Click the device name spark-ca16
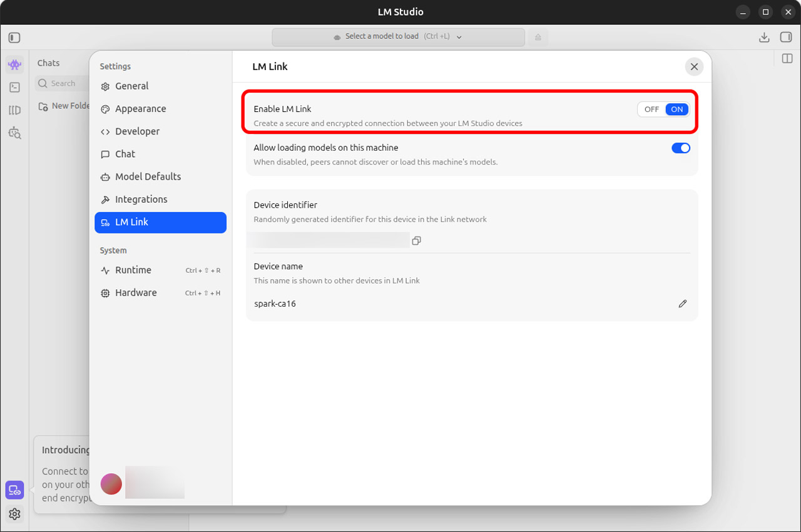Screen dimensions: 801x532 click(x=275, y=304)
